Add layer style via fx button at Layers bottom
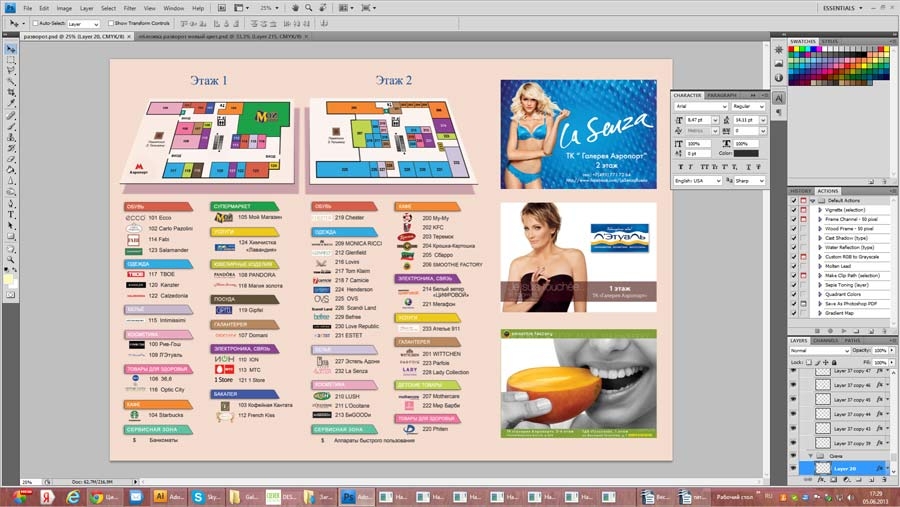This screenshot has width=900, height=507. (821, 479)
